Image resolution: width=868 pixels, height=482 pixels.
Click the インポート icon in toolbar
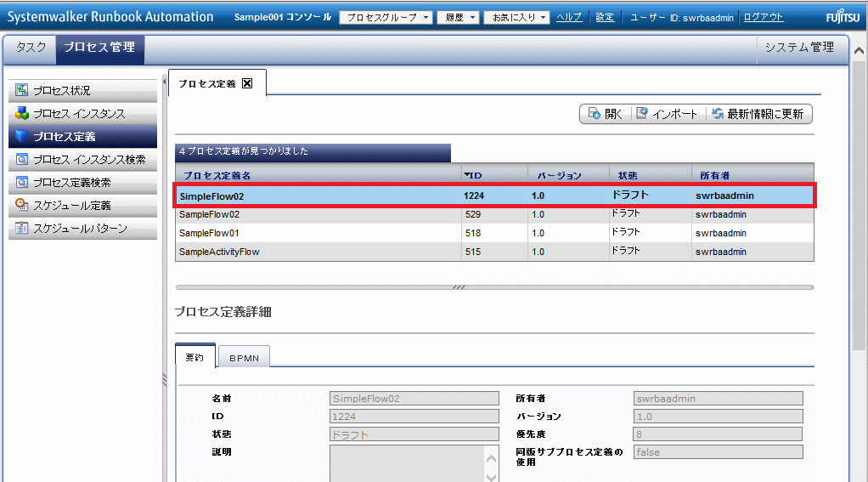pyautogui.click(x=641, y=114)
